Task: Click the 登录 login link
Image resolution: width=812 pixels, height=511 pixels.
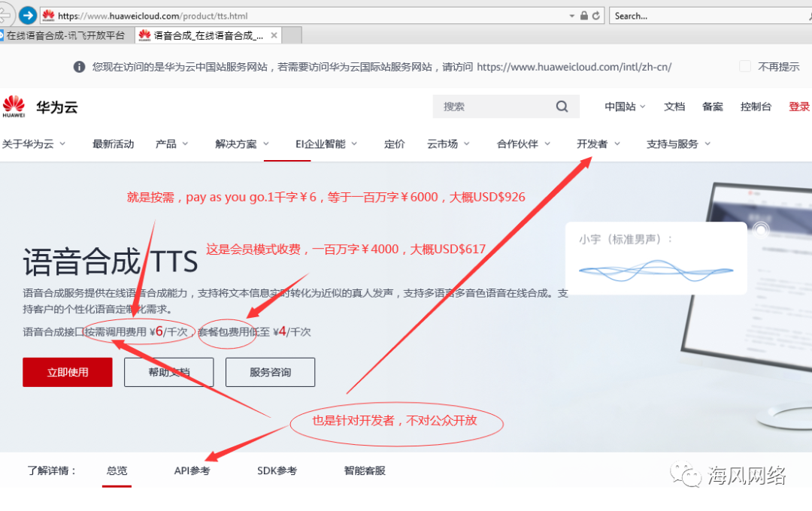Action: point(799,106)
